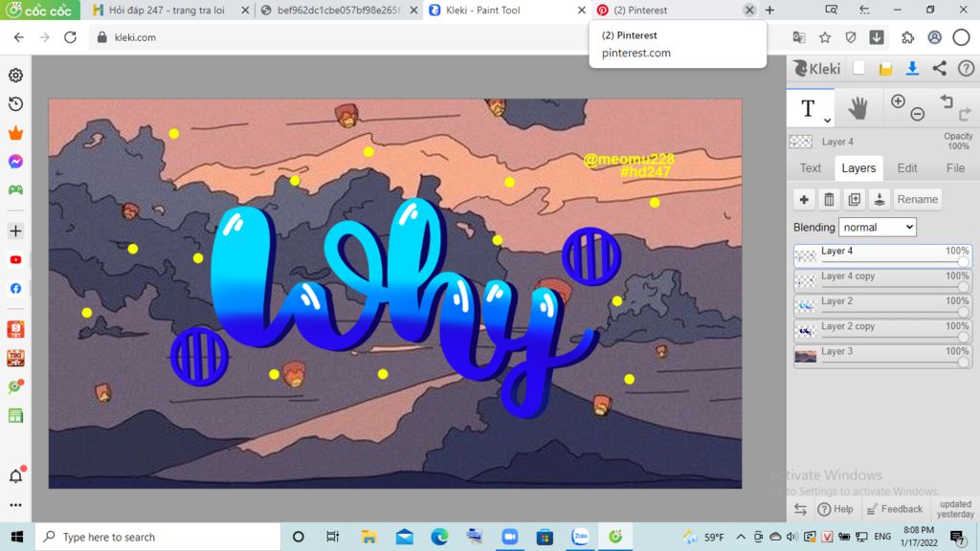Open the Feedback link
The width and height of the screenshot is (980, 551).
pyautogui.click(x=895, y=509)
